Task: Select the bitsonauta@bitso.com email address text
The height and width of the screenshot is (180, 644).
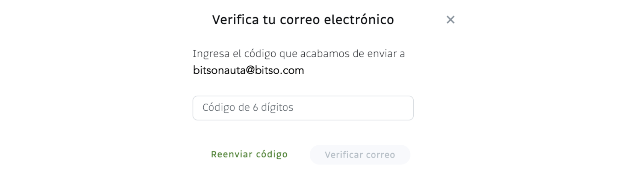Action: click(248, 70)
